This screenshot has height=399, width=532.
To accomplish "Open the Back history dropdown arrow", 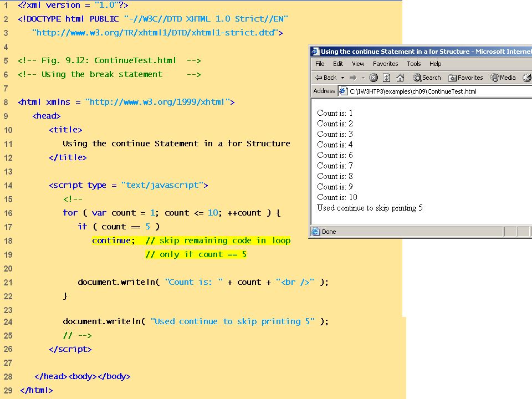I will [342, 78].
